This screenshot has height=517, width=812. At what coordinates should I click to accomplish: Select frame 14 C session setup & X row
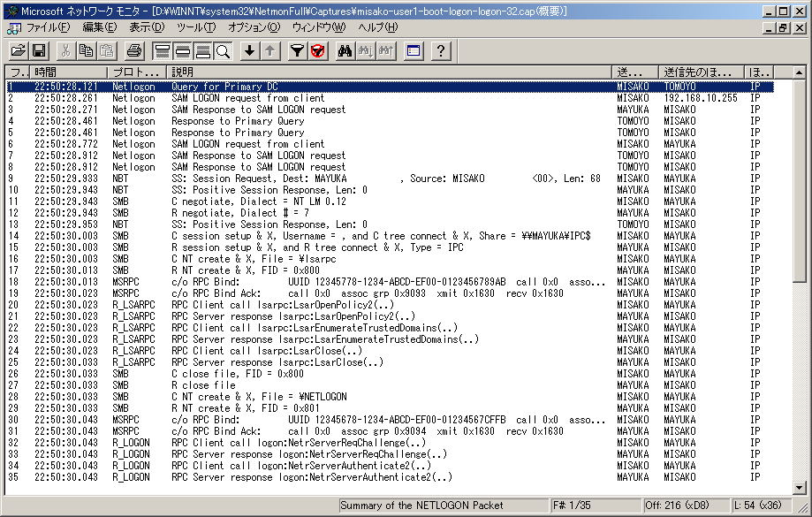[x=390, y=236]
